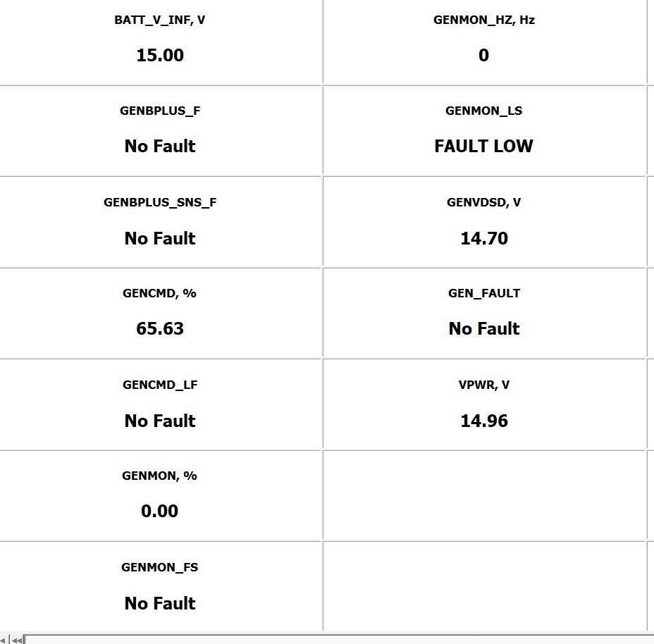Click the BATT_V_INF value showing 15.00
Image resolution: width=654 pixels, height=644 pixels.
click(x=159, y=55)
